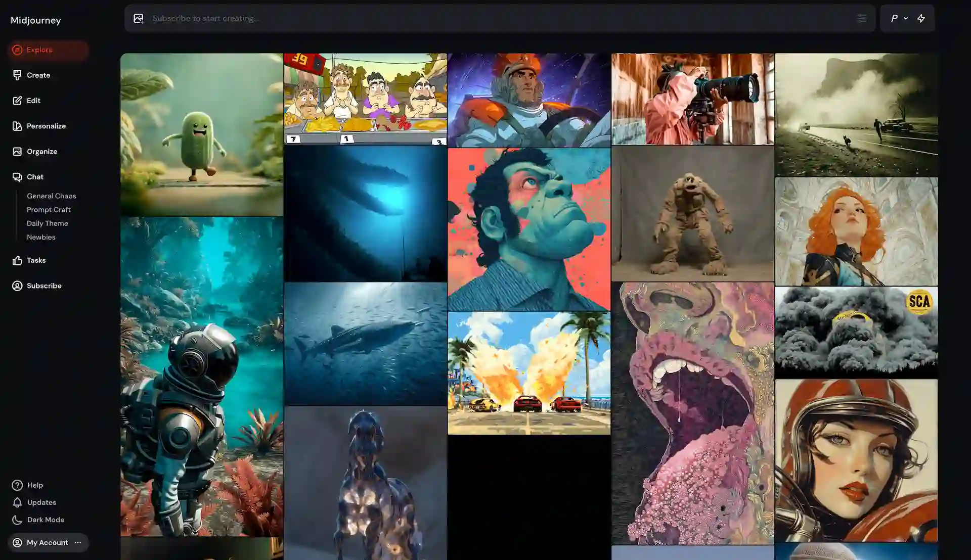The height and width of the screenshot is (560, 971).
Task: Click the Edit pencil icon in sidebar
Action: click(x=17, y=101)
